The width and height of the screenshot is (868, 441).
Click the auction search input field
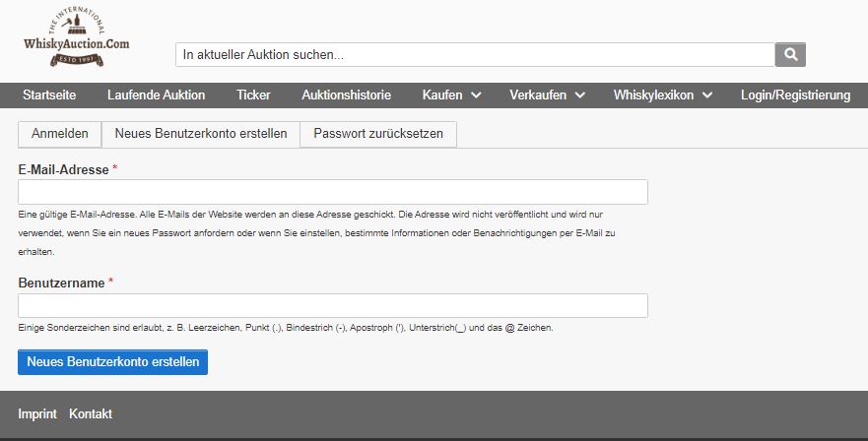pos(475,54)
